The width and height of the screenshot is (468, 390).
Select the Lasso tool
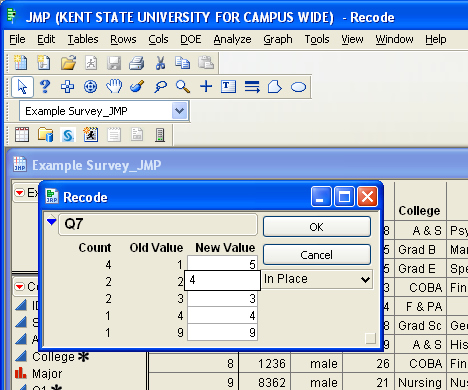(x=160, y=87)
